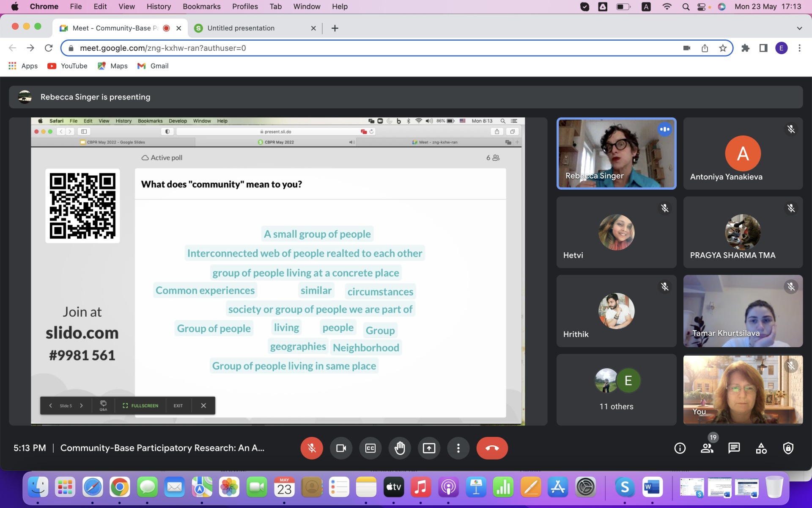Click the 11 others participants tile

click(x=616, y=389)
